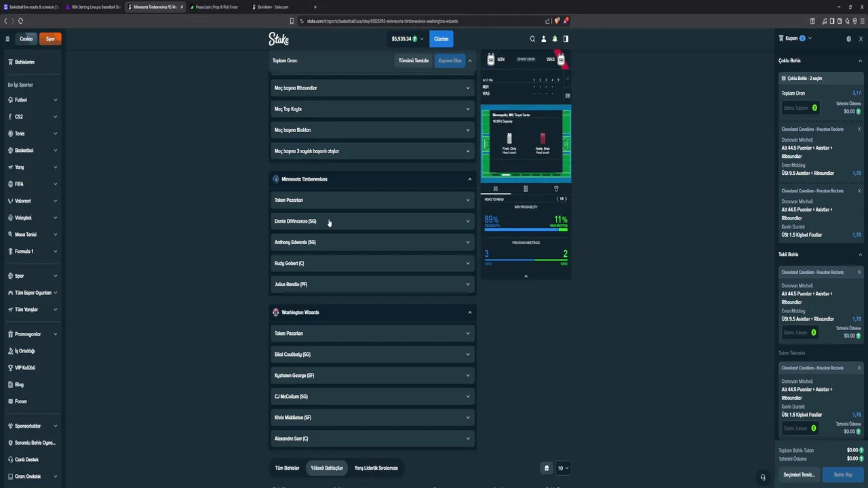Click the Çoklu Bahis stake amount field

tap(800, 108)
